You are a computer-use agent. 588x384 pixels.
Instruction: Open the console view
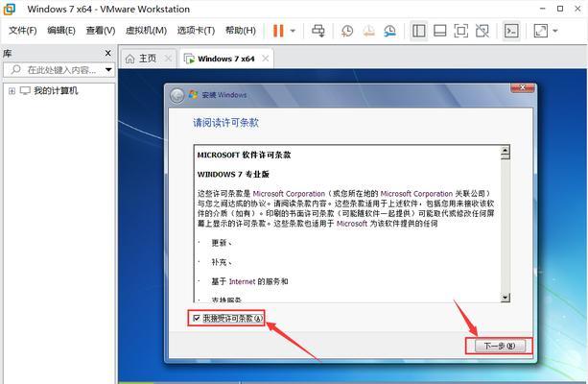click(x=511, y=31)
